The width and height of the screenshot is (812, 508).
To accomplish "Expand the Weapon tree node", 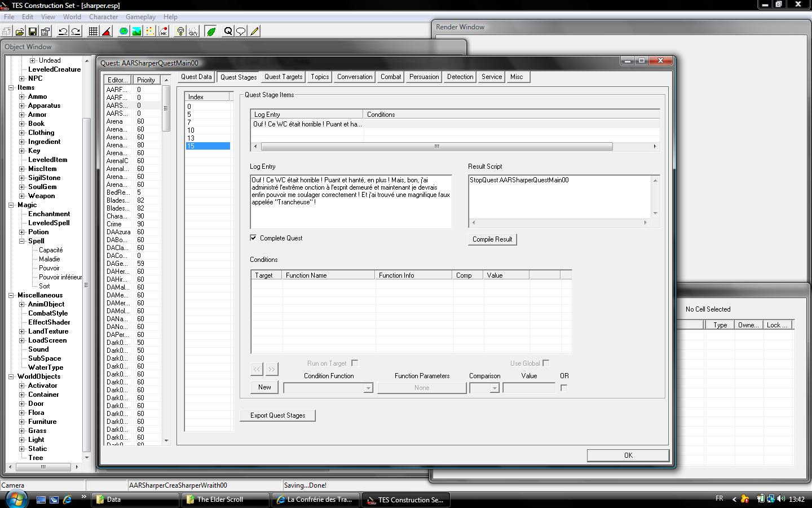I will click(x=22, y=196).
